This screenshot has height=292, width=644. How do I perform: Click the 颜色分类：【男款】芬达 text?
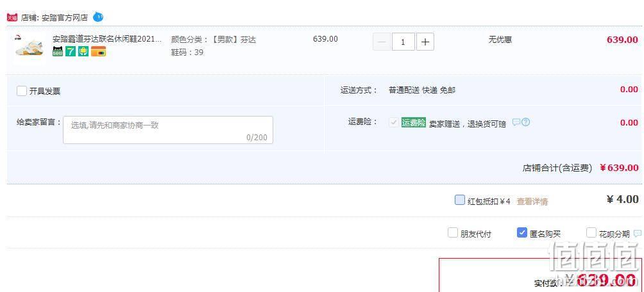213,40
